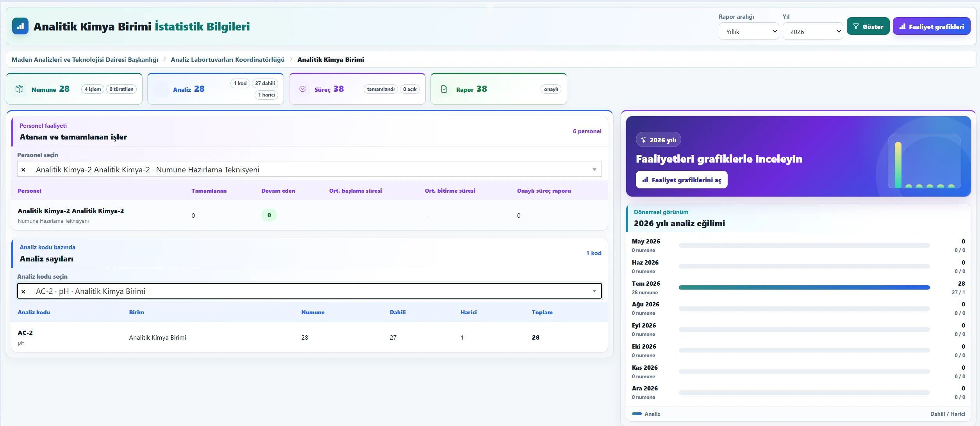Image resolution: width=980 pixels, height=426 pixels.
Task: Click the Birim column header
Action: click(136, 312)
